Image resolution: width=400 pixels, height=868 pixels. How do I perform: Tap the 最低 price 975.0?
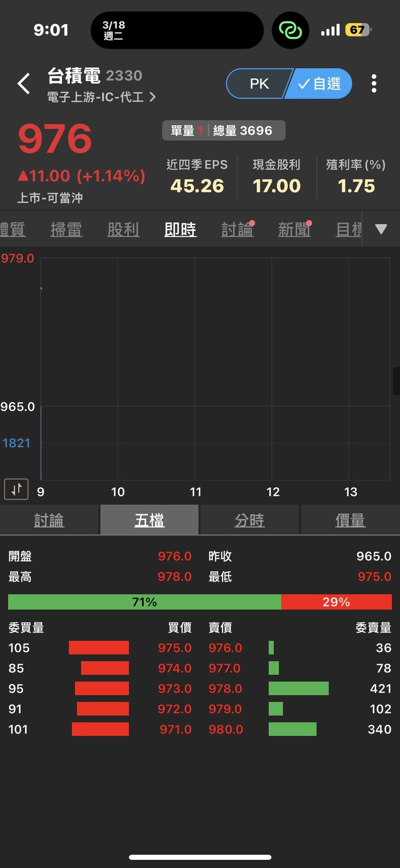click(x=374, y=577)
